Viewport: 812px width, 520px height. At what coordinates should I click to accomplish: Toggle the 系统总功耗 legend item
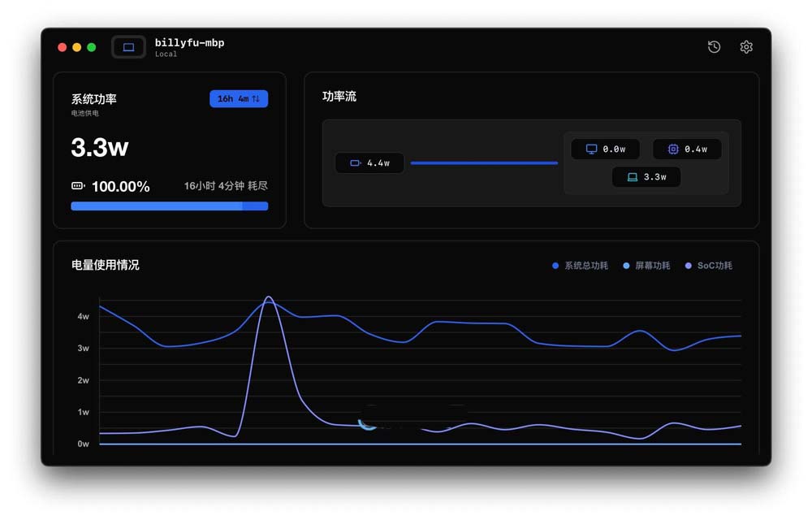coord(580,266)
